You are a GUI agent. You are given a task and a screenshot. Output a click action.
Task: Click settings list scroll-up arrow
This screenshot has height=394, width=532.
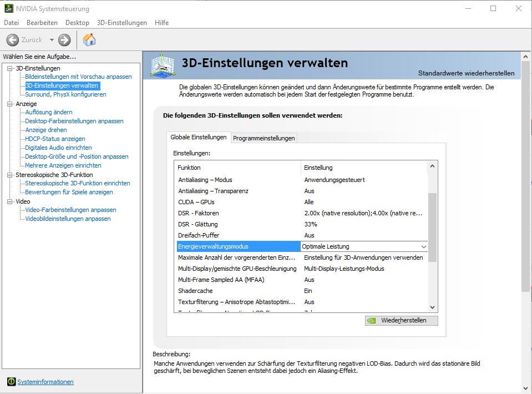(x=432, y=166)
